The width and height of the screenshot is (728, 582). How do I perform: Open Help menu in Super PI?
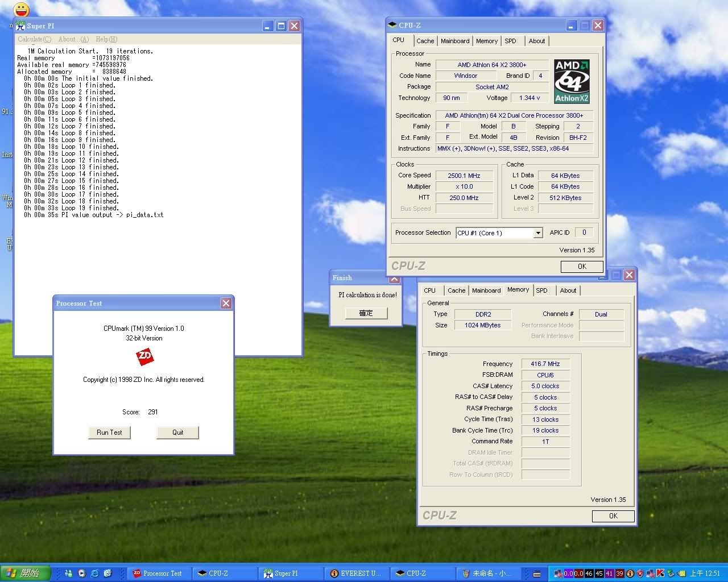coord(106,39)
